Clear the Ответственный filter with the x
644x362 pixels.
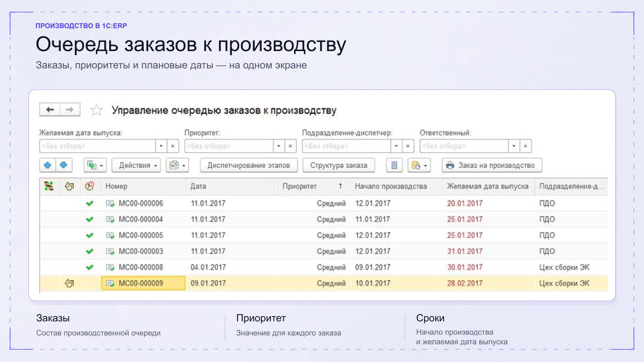click(x=525, y=146)
